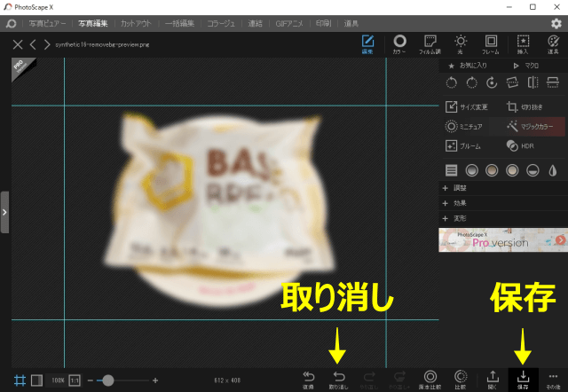Viewport: 568px width, 392px height.
Task: Switch to the 印刷 (Print) tab
Action: point(323,24)
